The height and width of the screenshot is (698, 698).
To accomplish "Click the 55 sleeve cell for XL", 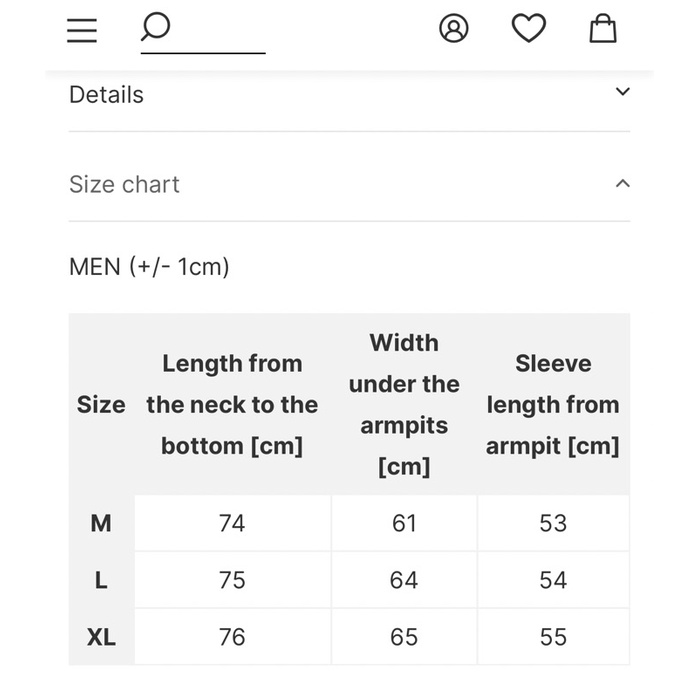I will (553, 637).
